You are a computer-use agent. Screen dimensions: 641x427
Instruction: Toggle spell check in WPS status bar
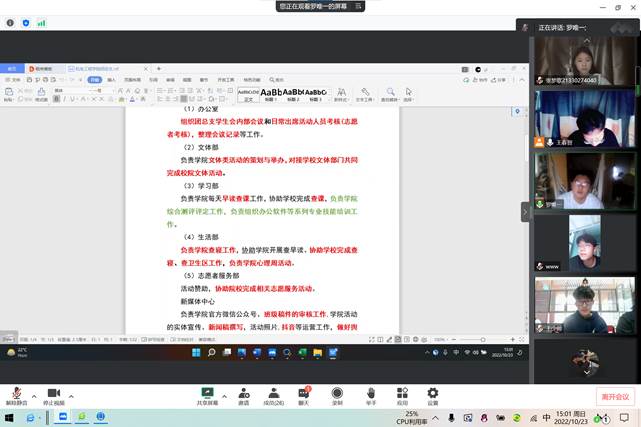click(x=153, y=340)
